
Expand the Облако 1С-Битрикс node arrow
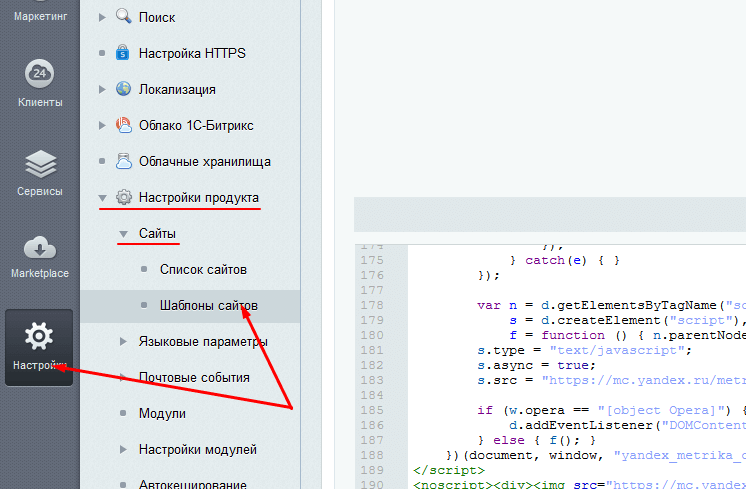coord(102,126)
